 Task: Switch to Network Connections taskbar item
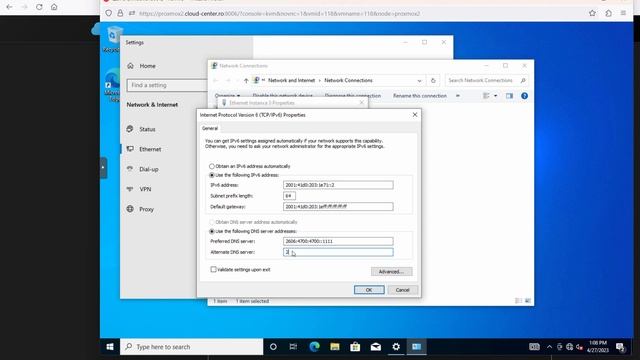point(416,347)
